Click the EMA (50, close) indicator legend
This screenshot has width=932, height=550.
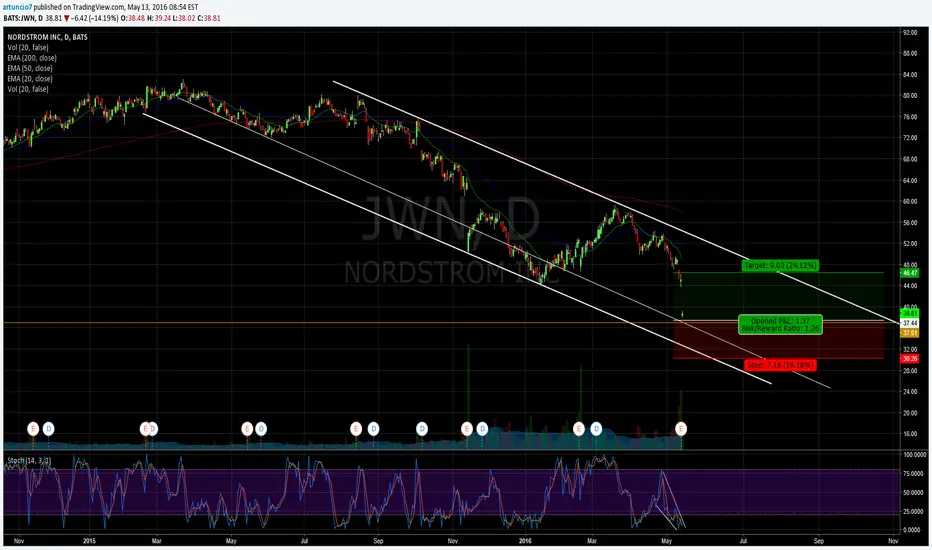click(x=30, y=68)
